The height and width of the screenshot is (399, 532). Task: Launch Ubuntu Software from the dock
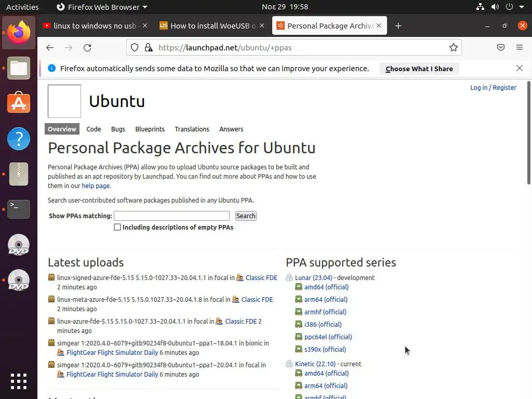coord(19,103)
